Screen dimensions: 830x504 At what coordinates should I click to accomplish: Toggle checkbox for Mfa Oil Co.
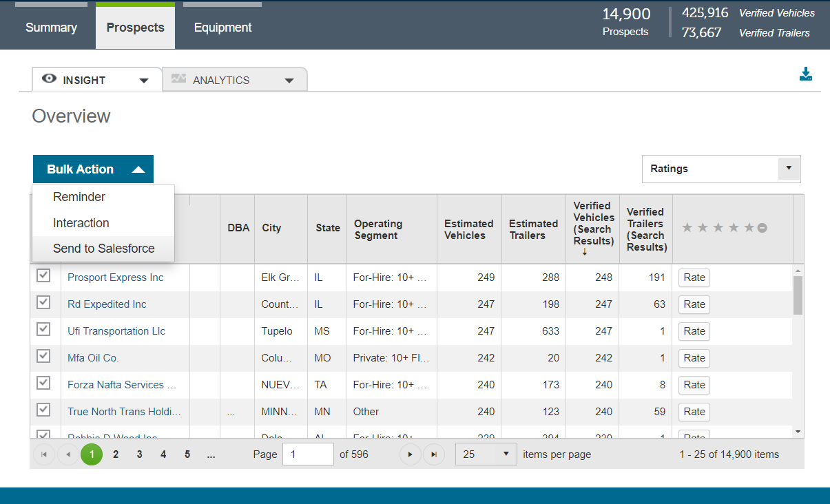click(43, 357)
